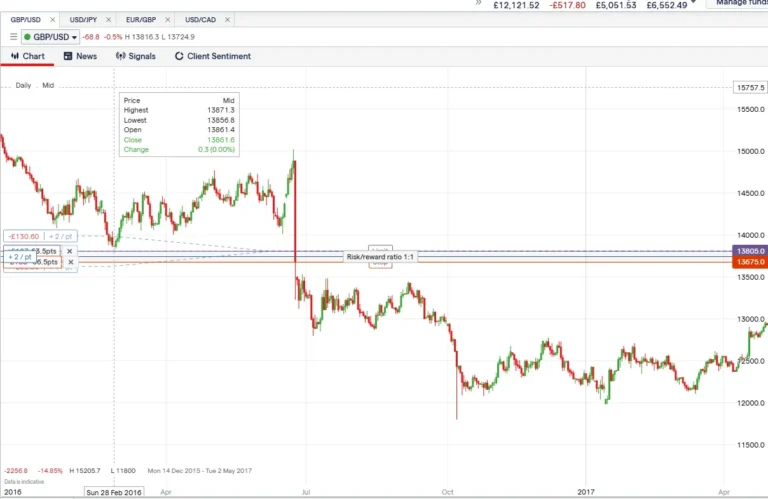Expand the account balance dropdown arrow
Image resolution: width=768 pixels, height=499 pixels.
pos(693,2)
